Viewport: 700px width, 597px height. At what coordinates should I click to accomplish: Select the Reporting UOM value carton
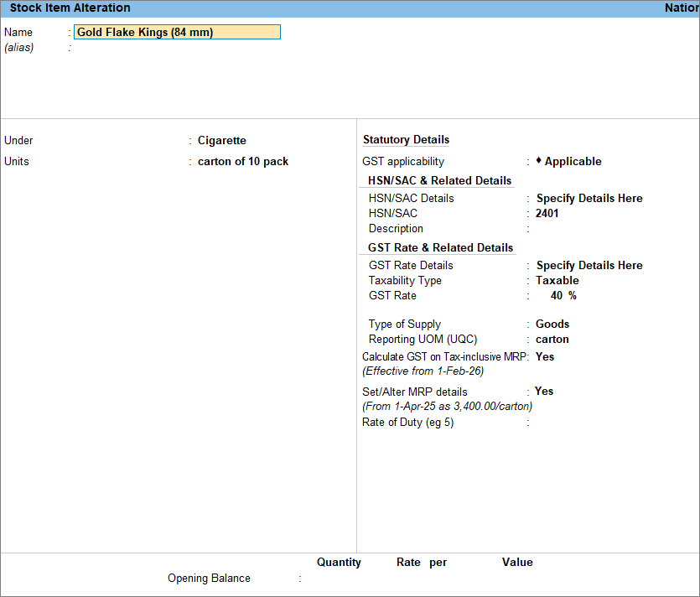552,340
